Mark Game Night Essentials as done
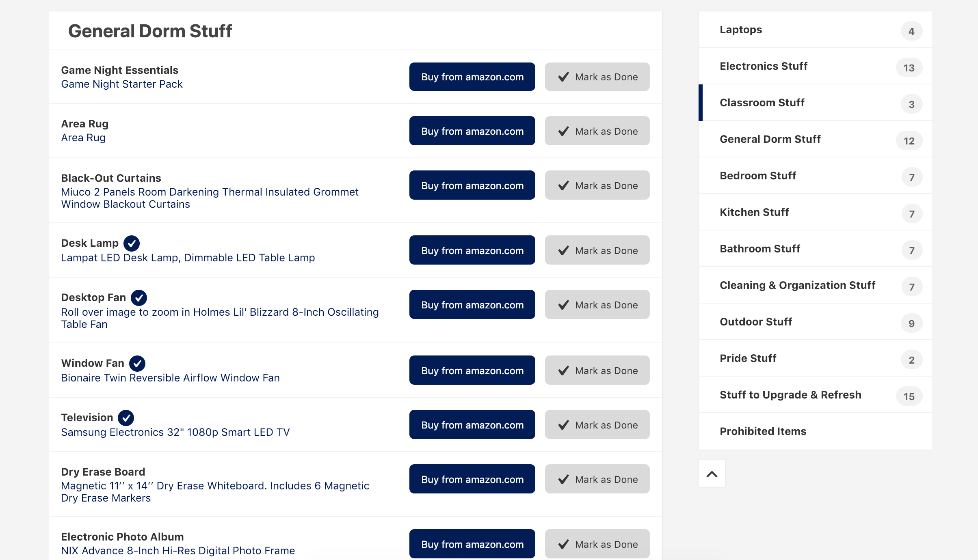 (597, 77)
